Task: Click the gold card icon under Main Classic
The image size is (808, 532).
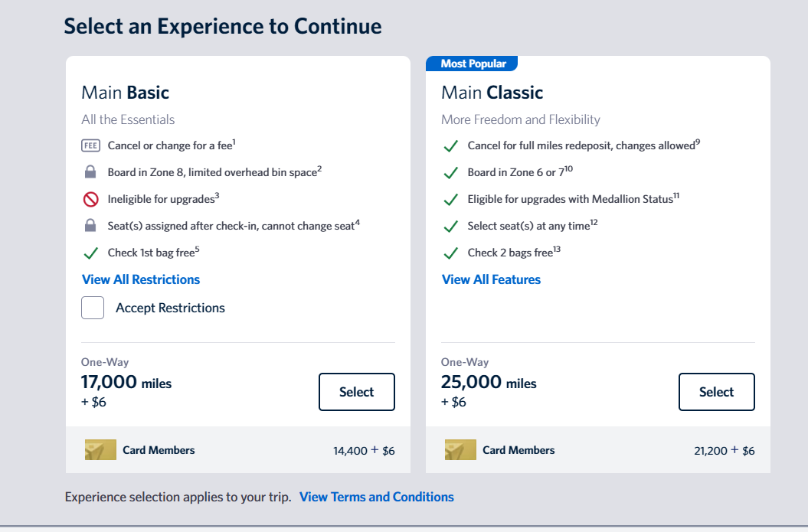Action: tap(460, 450)
